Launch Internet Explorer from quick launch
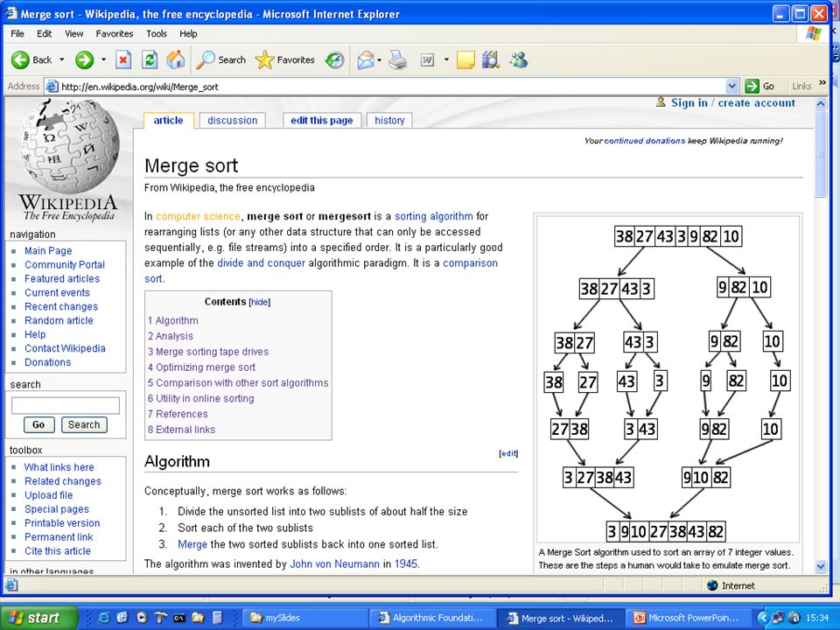The image size is (840, 630). pyautogui.click(x=103, y=618)
